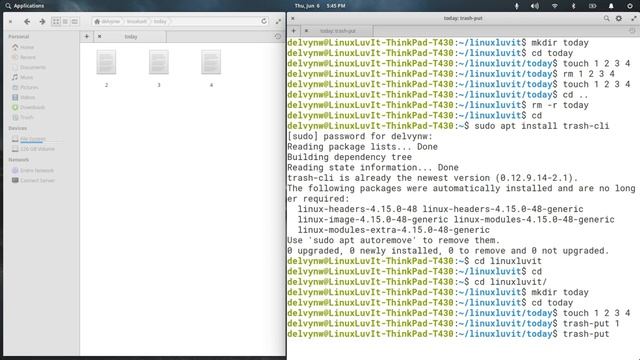Add a new Terminal tab
The width and height of the screenshot is (640, 360).
point(293,31)
